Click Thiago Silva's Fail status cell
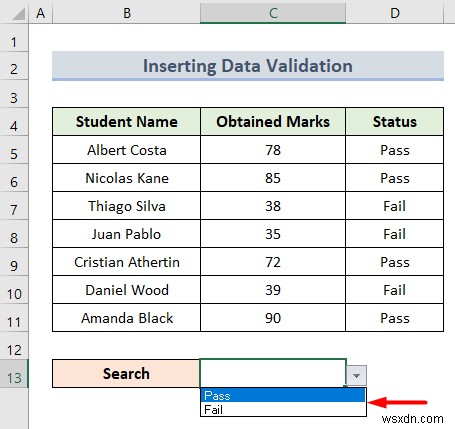 395,206
